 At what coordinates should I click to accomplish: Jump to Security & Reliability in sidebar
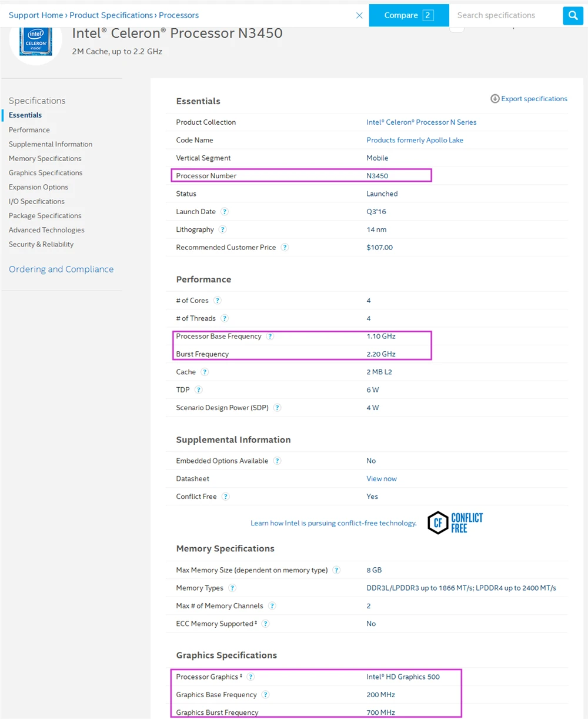click(41, 244)
